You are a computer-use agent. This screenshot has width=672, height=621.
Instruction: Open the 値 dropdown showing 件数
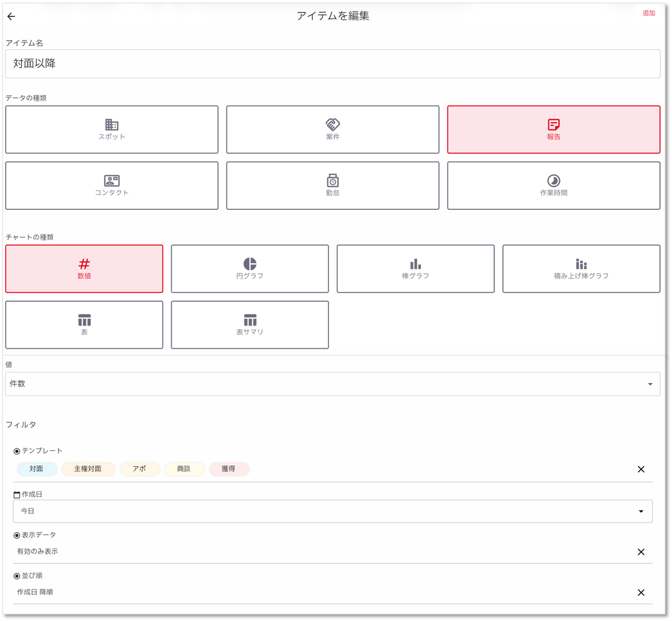[x=332, y=384]
